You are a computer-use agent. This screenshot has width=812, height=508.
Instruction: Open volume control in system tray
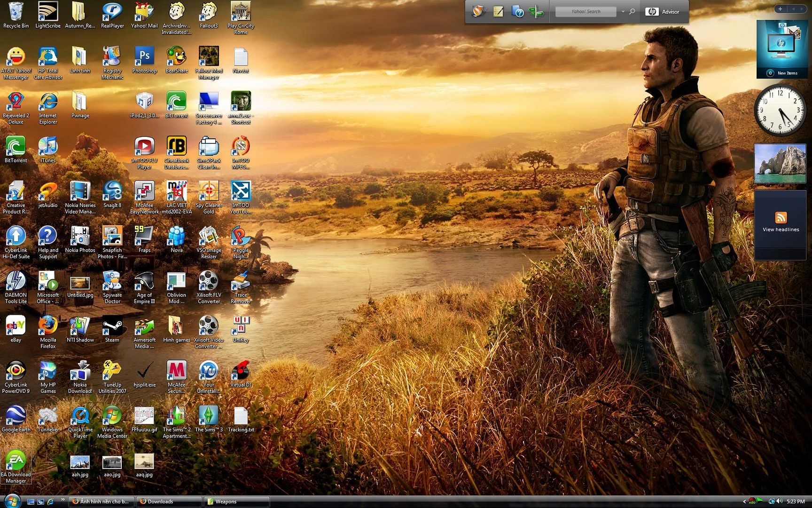780,501
